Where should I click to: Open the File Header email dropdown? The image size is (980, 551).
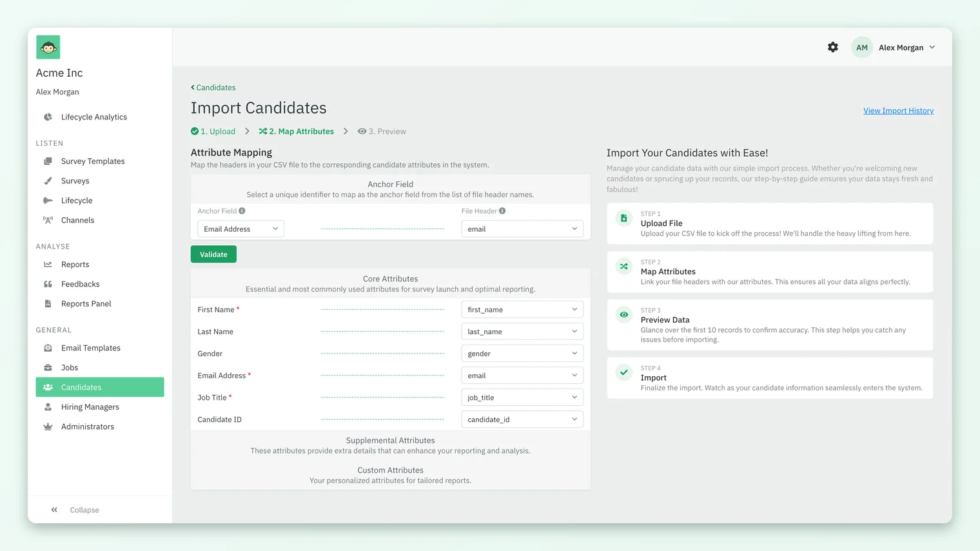point(522,229)
